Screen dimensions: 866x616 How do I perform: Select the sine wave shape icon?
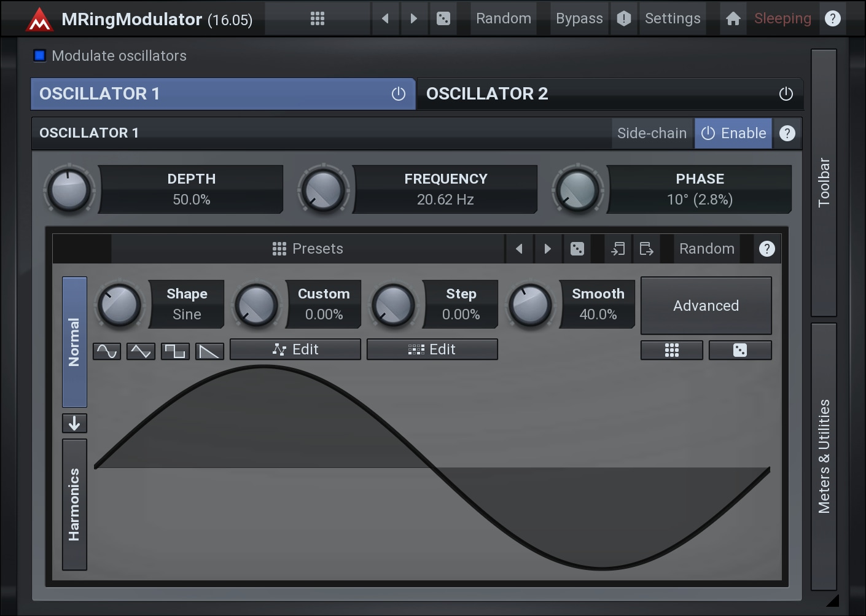click(107, 351)
